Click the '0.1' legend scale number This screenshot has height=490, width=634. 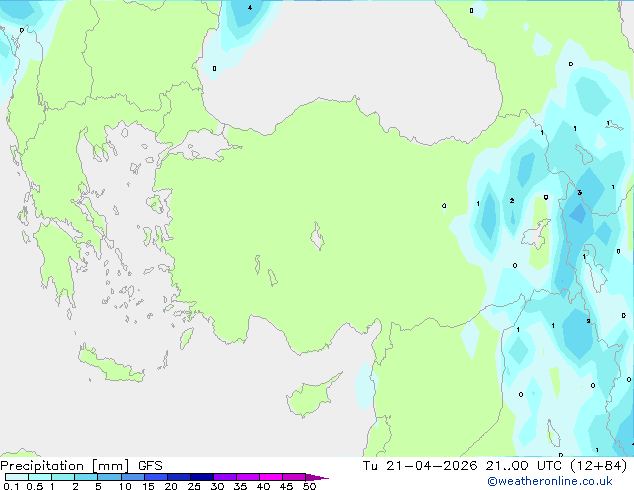click(11, 486)
